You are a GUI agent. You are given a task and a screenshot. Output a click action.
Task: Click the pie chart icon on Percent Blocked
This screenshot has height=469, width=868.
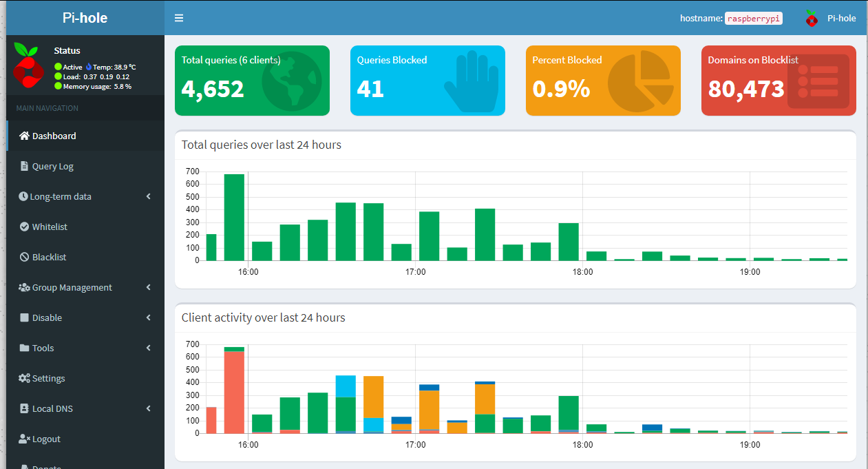(x=641, y=81)
